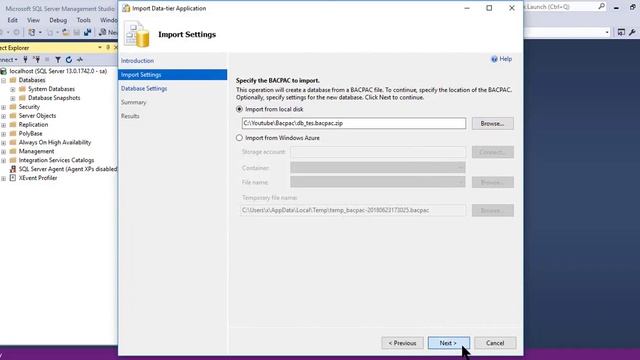Collapse the Databases node

pyautogui.click(x=4, y=80)
